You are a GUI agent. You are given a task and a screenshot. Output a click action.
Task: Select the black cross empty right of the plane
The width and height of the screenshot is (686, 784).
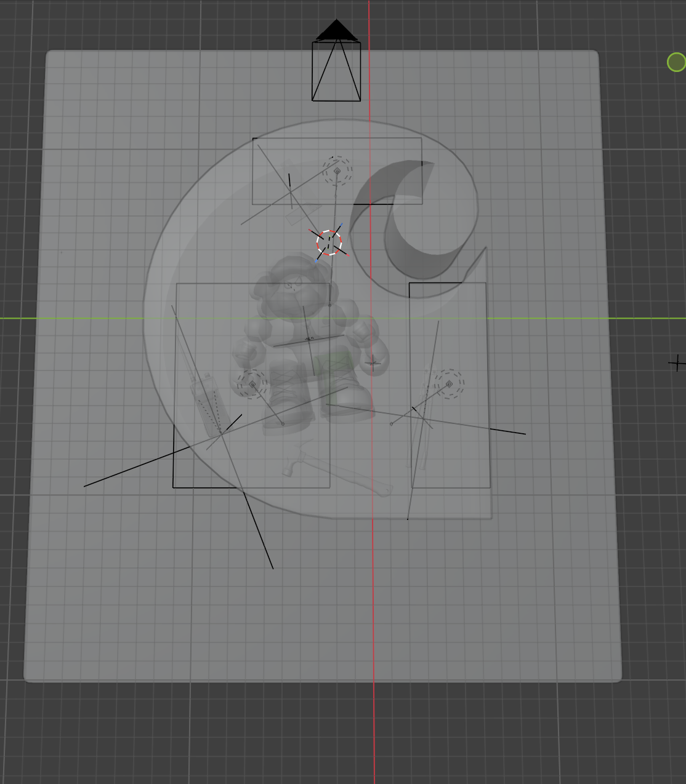coord(677,363)
